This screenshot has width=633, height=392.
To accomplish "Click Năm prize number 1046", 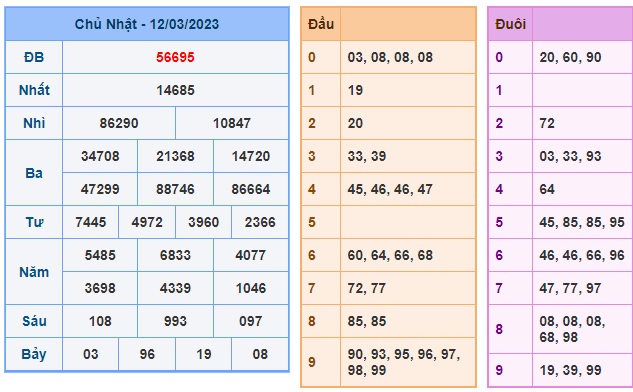I will (x=251, y=288).
